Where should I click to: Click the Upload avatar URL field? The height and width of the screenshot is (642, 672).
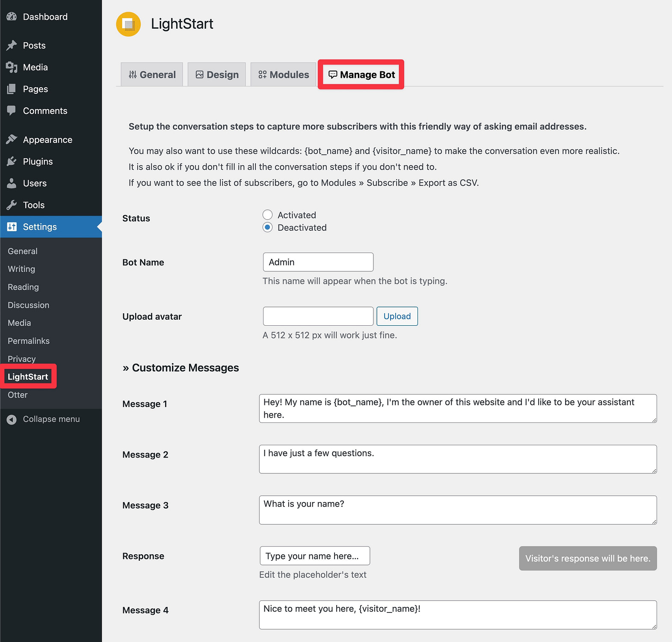pyautogui.click(x=318, y=316)
